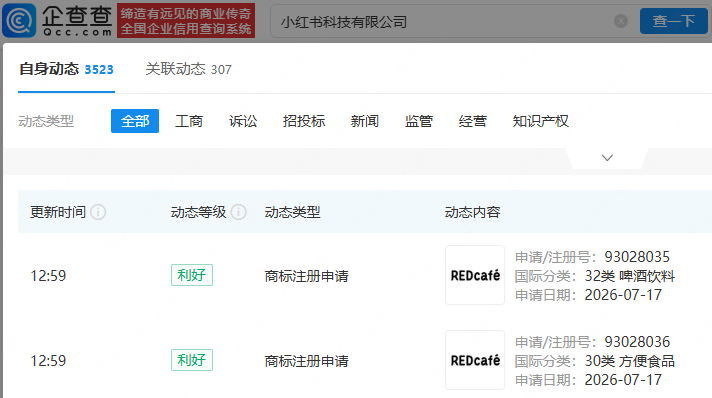Open the 更新时间 info icon

pos(98,212)
